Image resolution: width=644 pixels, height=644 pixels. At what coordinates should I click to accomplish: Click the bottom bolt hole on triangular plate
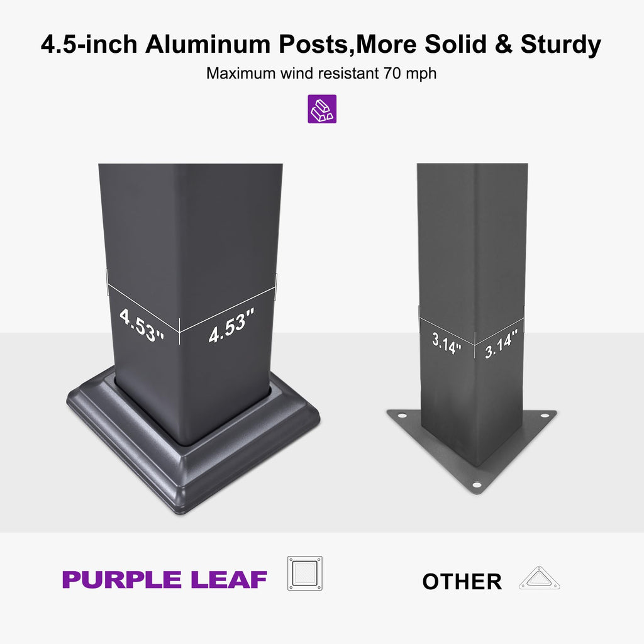pos(476,485)
